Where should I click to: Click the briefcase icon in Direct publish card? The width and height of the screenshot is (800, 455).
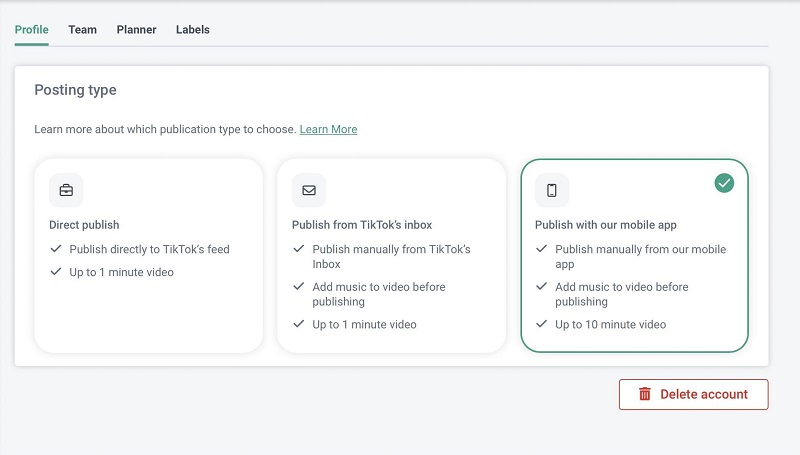click(x=66, y=190)
